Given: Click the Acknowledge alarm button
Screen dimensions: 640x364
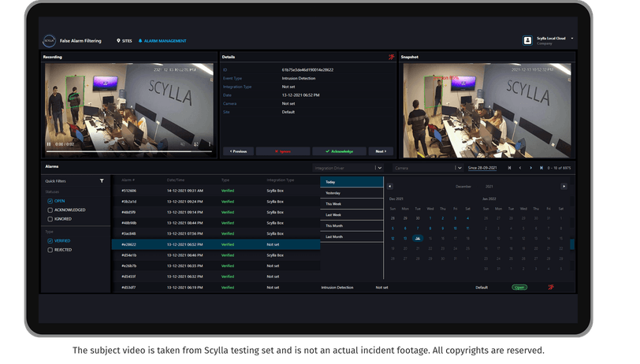Looking at the screenshot, I should coord(339,151).
